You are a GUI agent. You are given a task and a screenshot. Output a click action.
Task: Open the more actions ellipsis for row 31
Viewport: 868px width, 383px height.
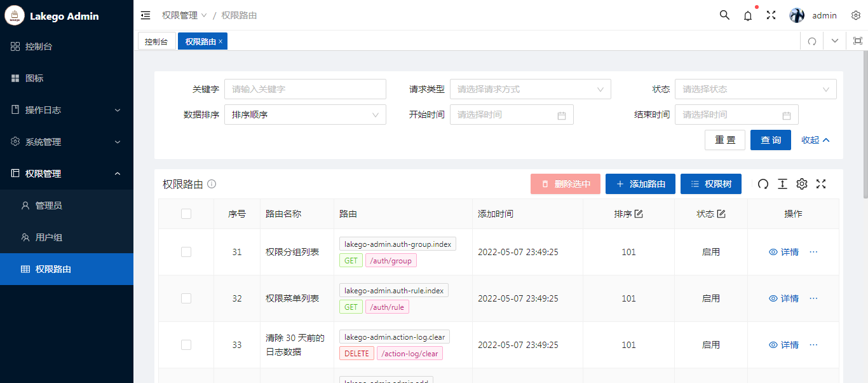point(813,252)
